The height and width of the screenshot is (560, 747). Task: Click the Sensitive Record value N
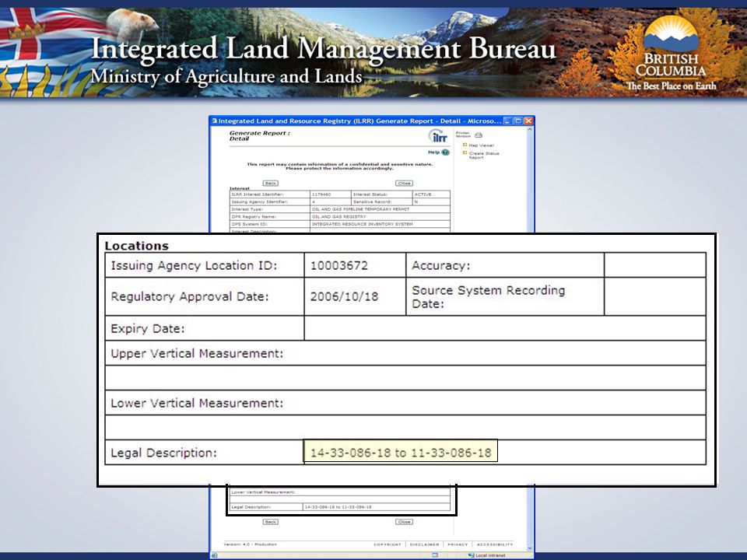pos(416,202)
